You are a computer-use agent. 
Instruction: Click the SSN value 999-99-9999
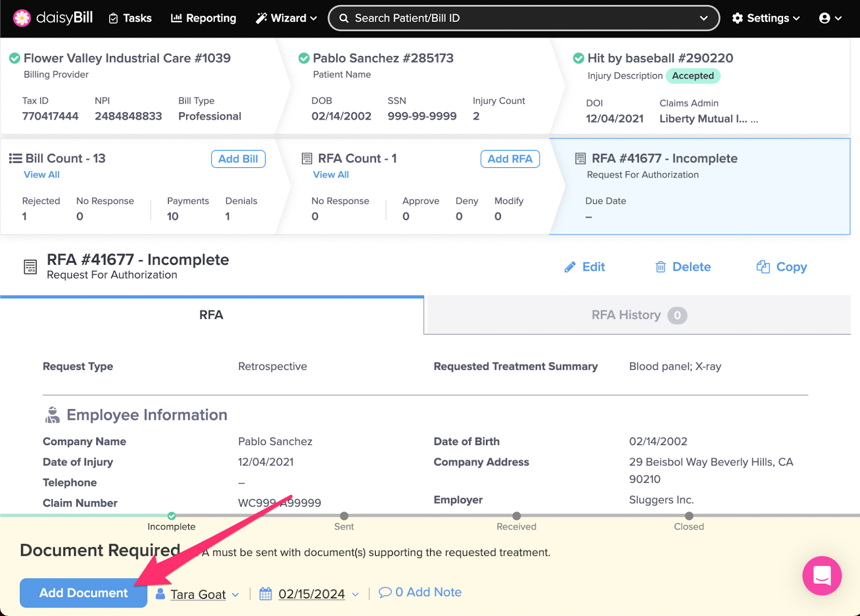click(x=422, y=116)
